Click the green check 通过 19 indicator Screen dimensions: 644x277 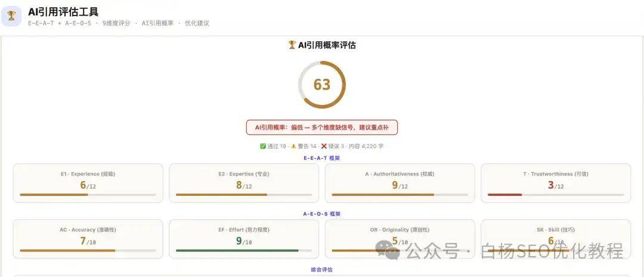273,146
